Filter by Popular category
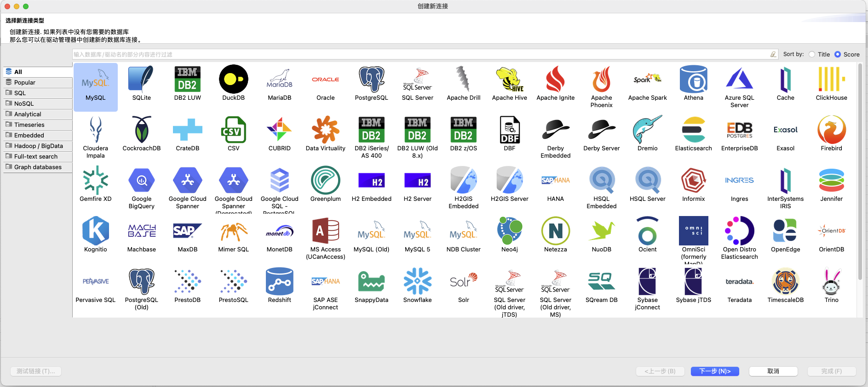This screenshot has height=387, width=868. coord(38,82)
